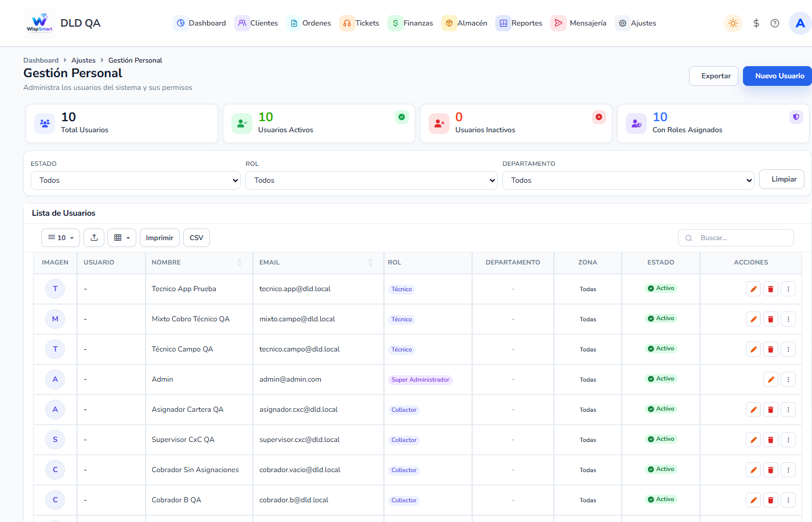Edit the Admin user row

(771, 379)
